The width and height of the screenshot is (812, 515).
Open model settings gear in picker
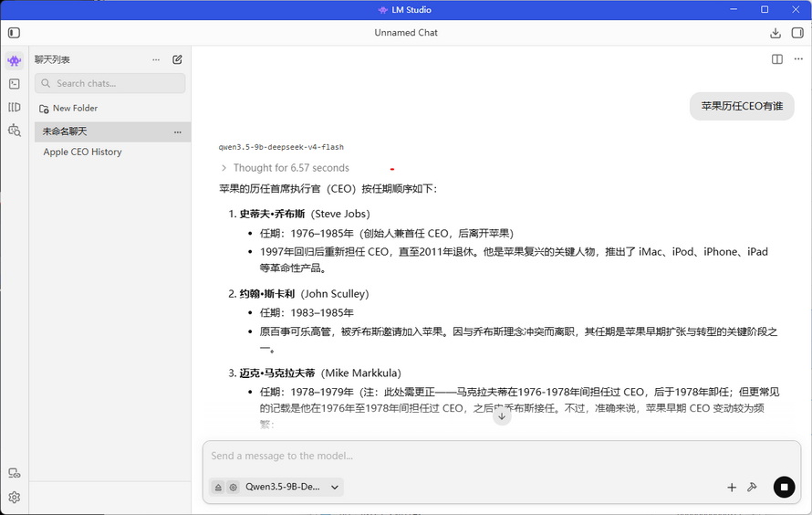(233, 487)
